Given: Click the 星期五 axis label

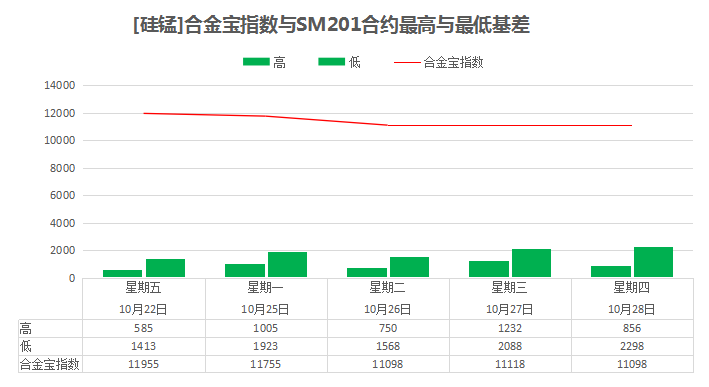Looking at the screenshot, I should click(143, 287).
